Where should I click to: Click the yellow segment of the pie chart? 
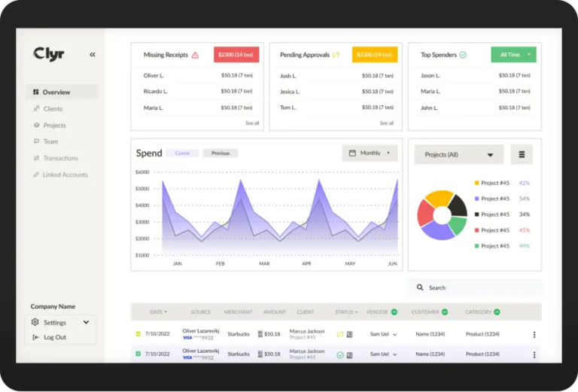click(437, 200)
